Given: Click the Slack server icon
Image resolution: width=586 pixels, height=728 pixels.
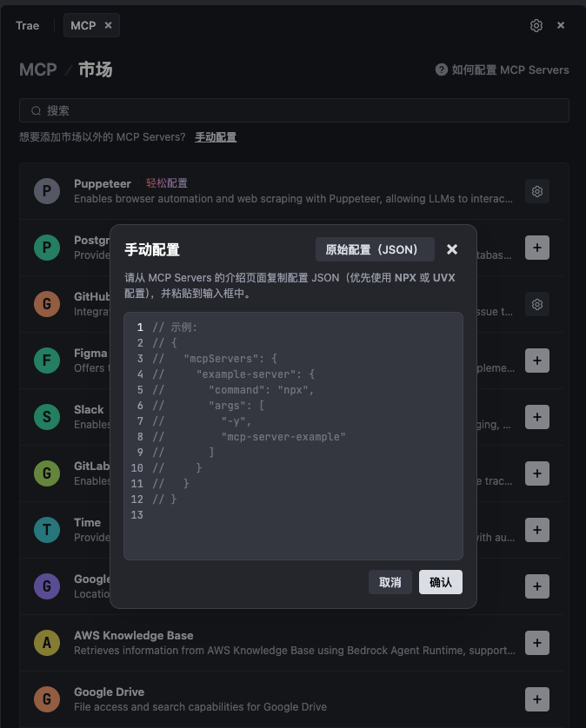Looking at the screenshot, I should (46, 417).
